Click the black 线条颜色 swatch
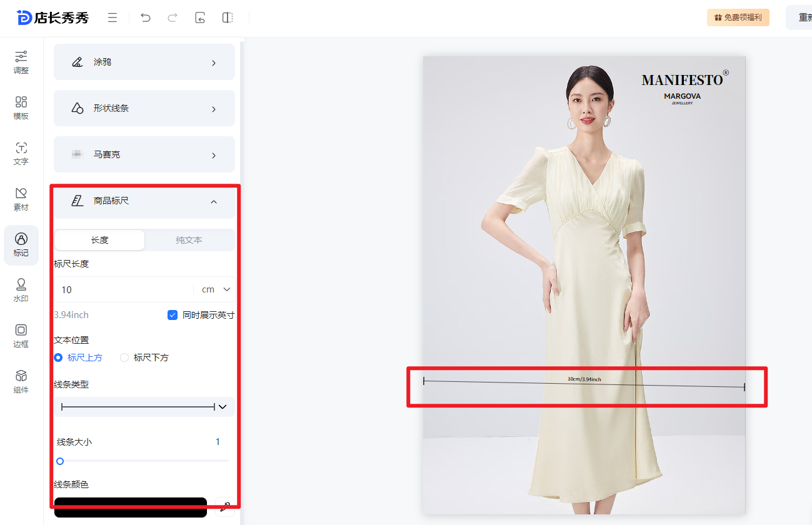This screenshot has width=812, height=525. [x=130, y=507]
